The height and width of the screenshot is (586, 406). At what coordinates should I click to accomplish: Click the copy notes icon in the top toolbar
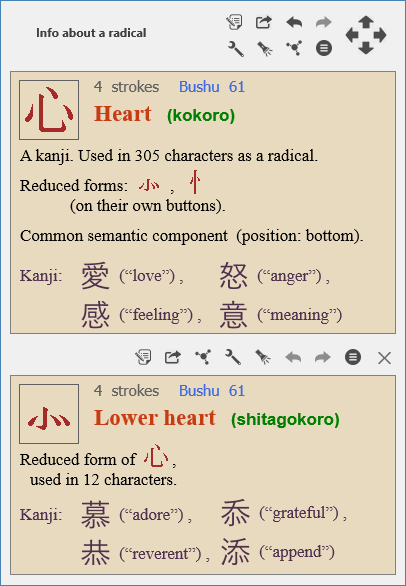[x=235, y=22]
